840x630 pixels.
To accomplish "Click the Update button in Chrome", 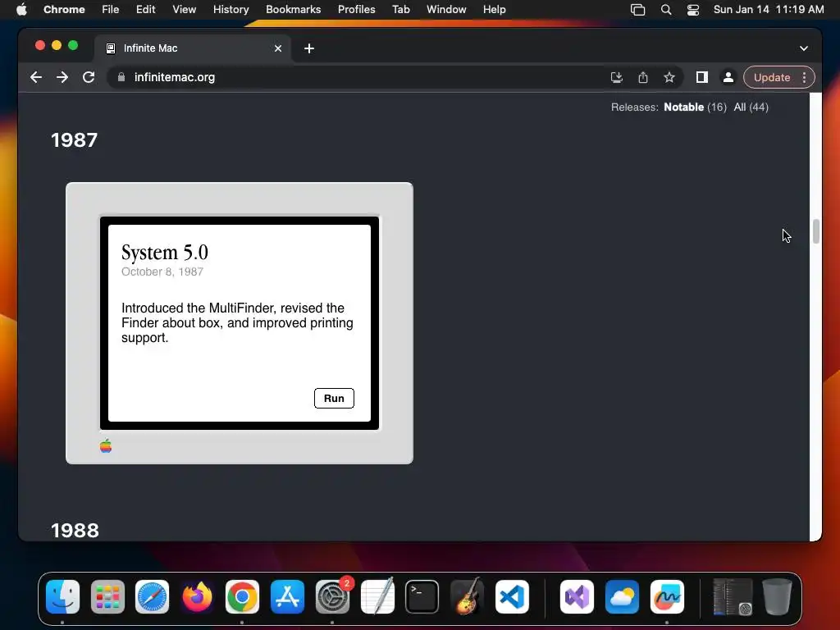I will [x=771, y=77].
